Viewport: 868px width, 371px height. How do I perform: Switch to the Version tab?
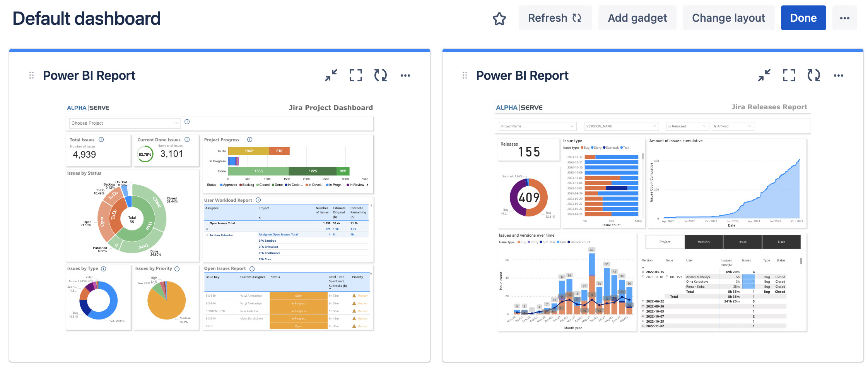click(x=704, y=242)
